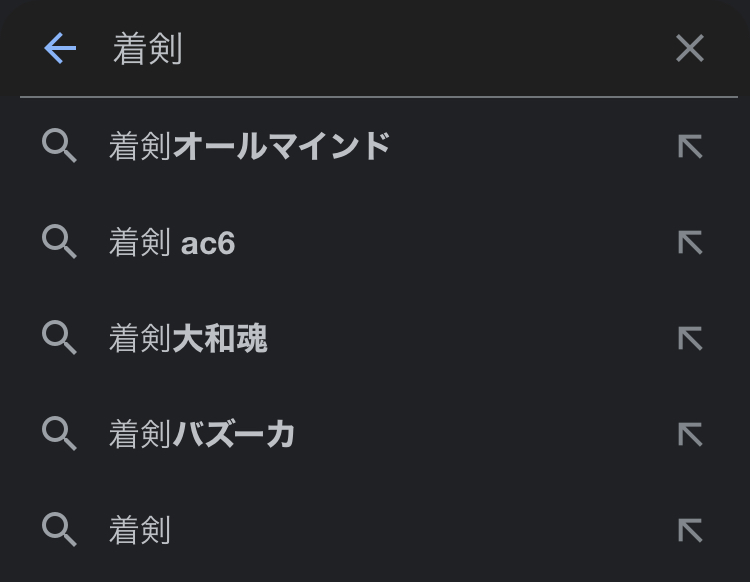Select suggestion 着剣バズーカ
The height and width of the screenshot is (582, 750).
click(202, 434)
